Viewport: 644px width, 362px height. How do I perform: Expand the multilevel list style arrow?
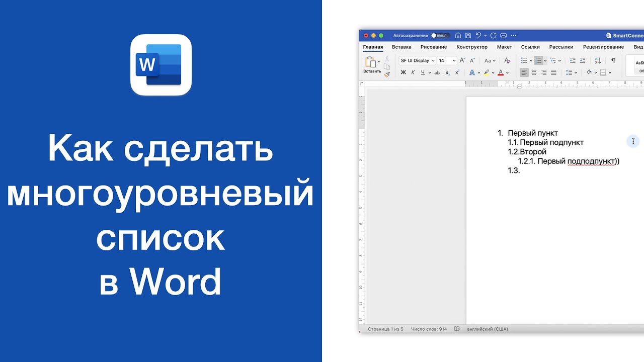tap(559, 61)
